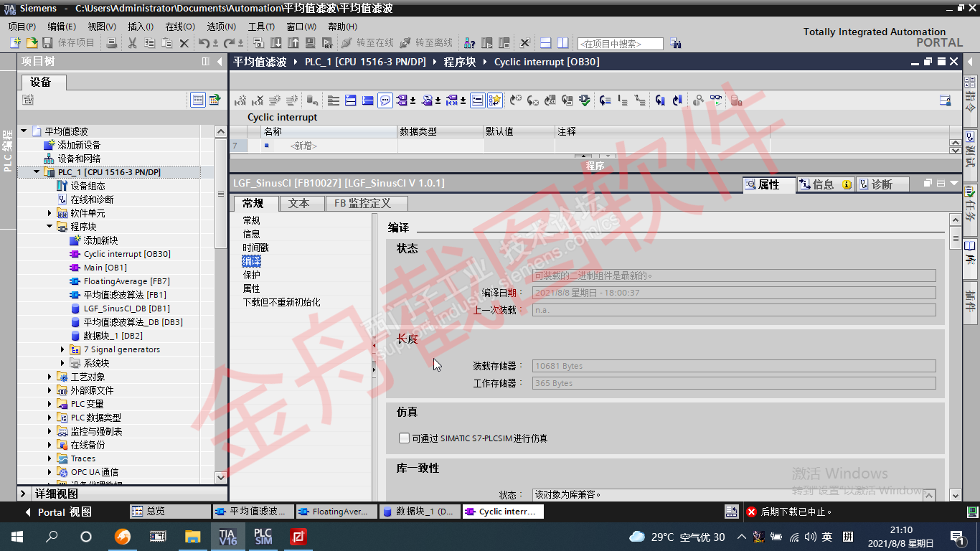Click the project search input field
The width and height of the screenshot is (980, 551).
tap(621, 44)
